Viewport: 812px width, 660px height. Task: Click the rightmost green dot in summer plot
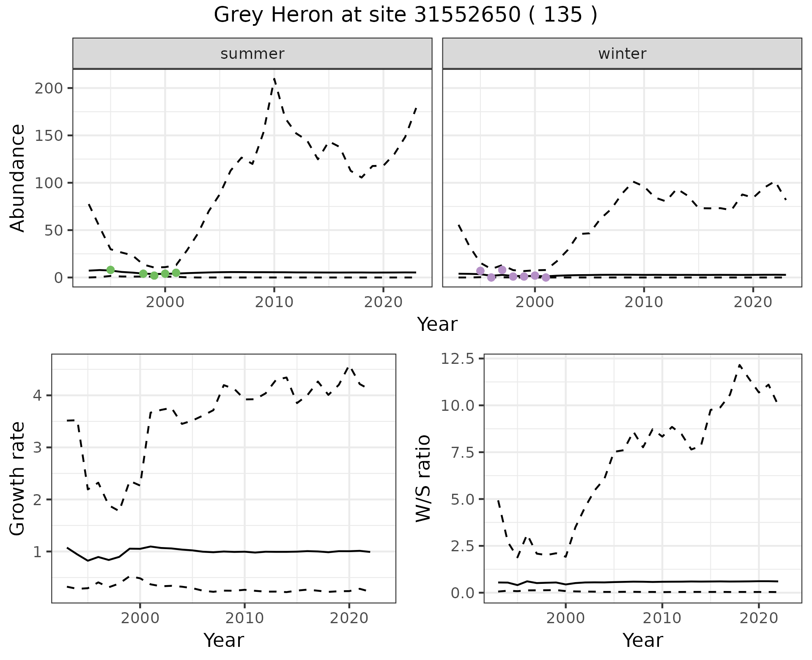176,273
